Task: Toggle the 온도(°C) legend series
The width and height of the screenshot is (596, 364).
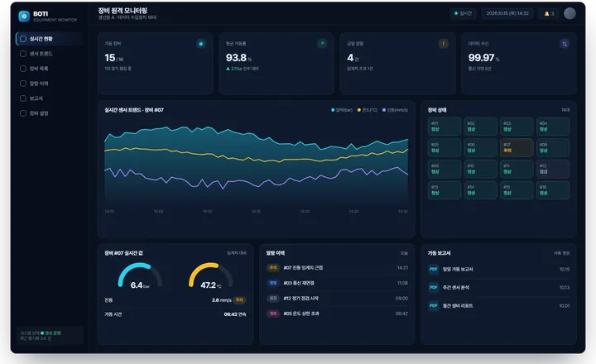Action: (368, 110)
